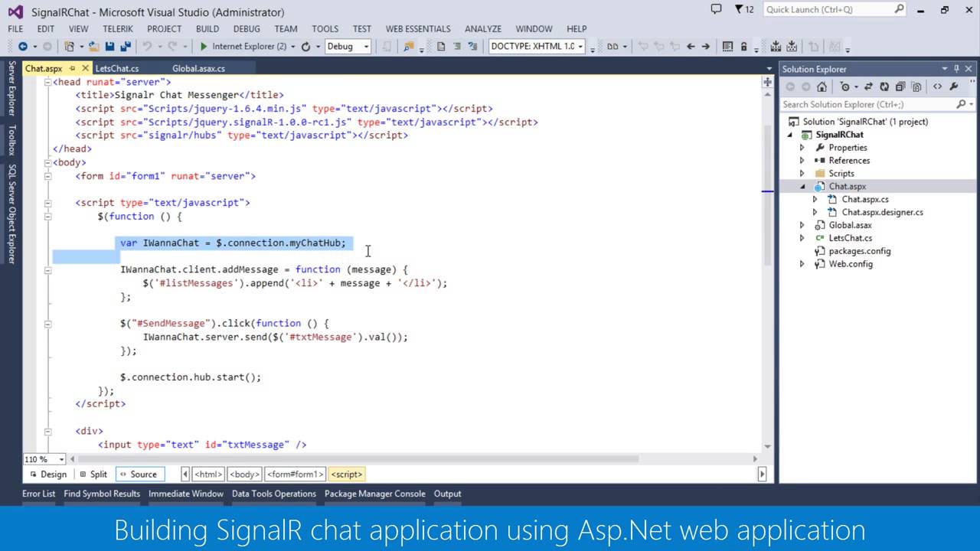Viewport: 980px width, 551px height.
Task: Collapse the Chat.aspx node
Action: (x=802, y=187)
